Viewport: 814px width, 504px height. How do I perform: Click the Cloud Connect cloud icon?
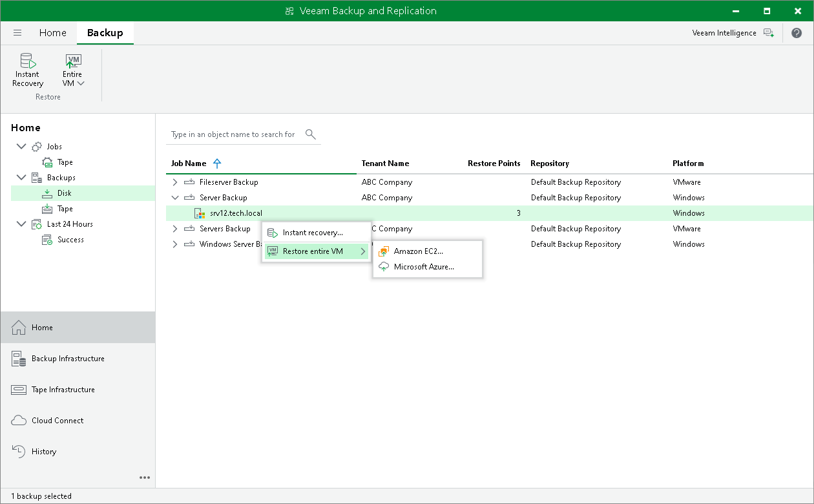pyautogui.click(x=19, y=421)
